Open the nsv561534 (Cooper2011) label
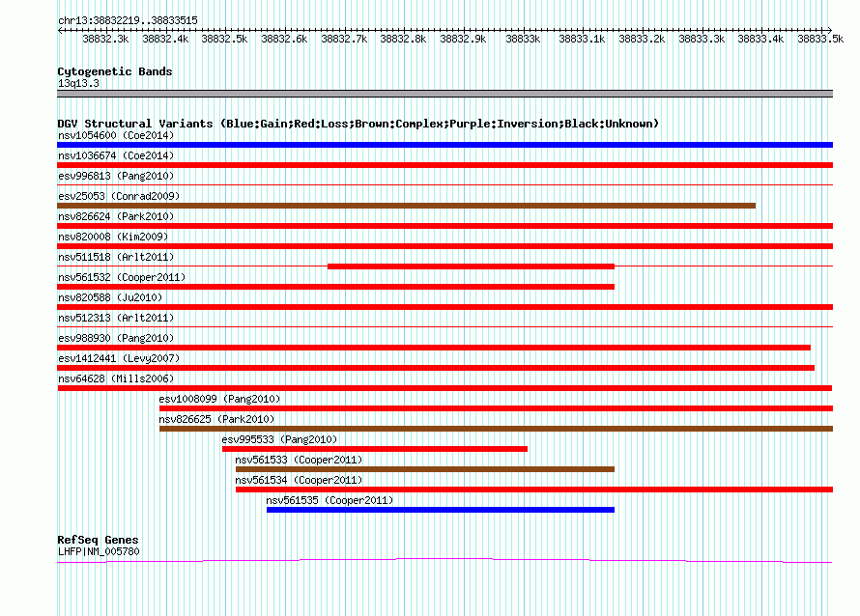 coord(299,480)
